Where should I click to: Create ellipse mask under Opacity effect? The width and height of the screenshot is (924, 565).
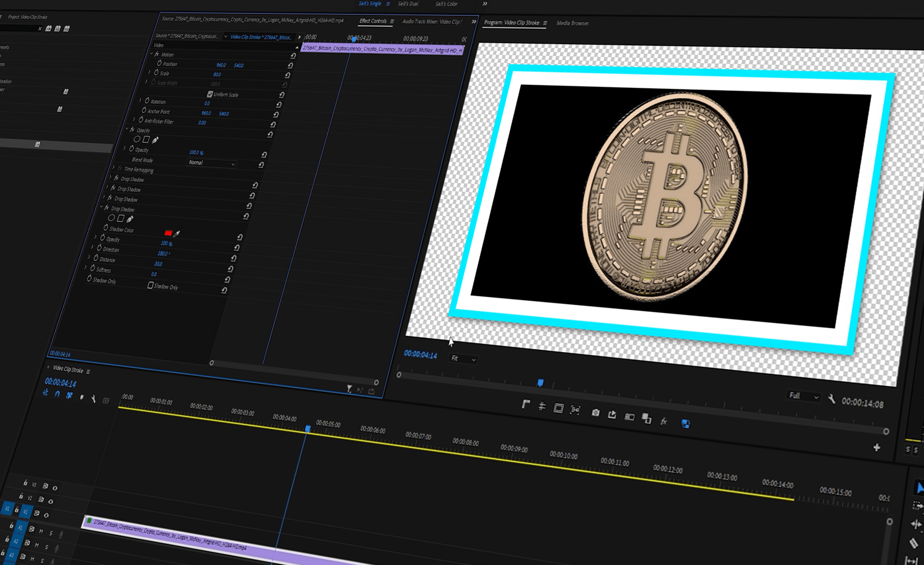tap(137, 139)
